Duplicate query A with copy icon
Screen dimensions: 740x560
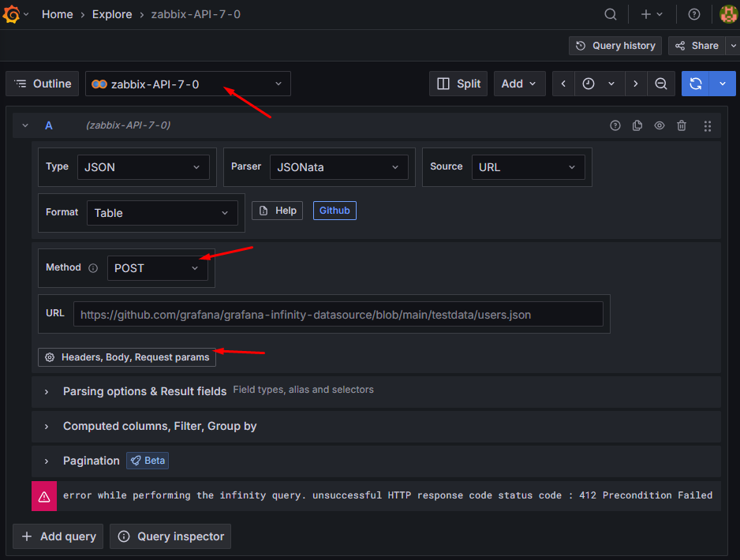click(x=637, y=125)
